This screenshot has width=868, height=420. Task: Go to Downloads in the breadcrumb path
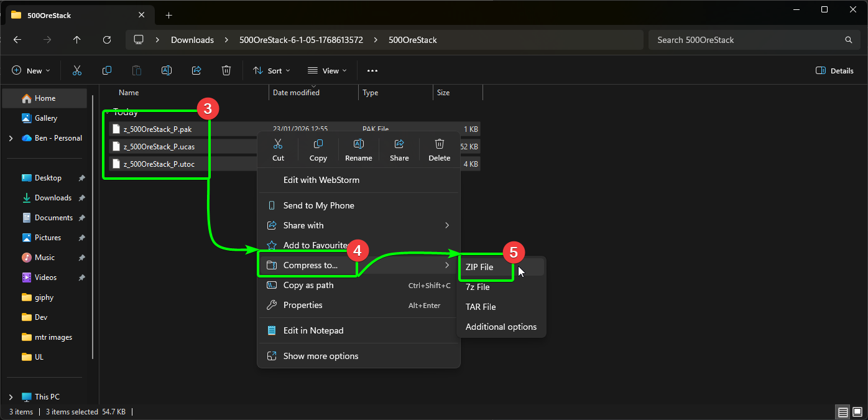point(192,40)
